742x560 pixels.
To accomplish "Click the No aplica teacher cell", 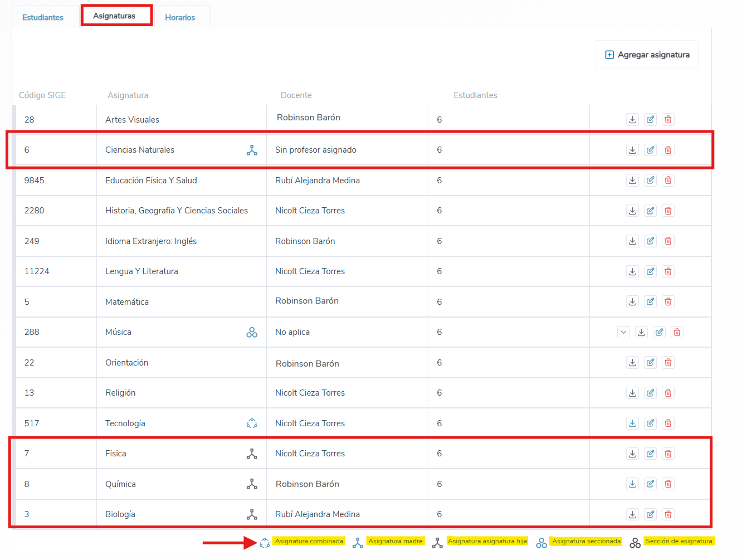I will tap(292, 332).
